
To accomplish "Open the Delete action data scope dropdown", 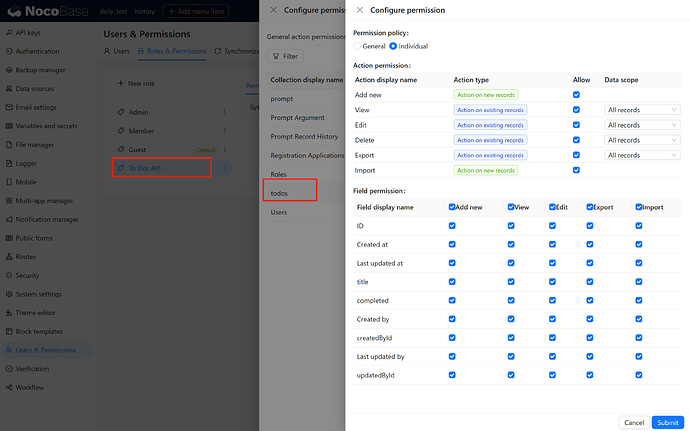I will point(642,140).
